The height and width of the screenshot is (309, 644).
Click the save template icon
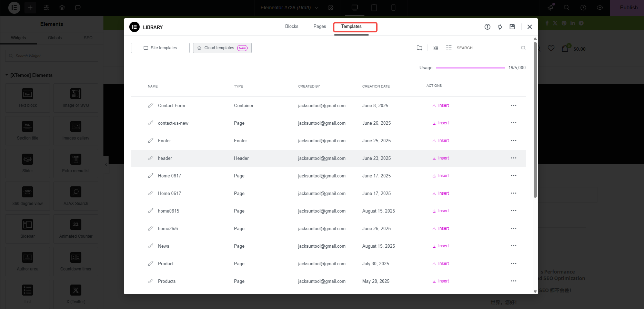(x=512, y=27)
